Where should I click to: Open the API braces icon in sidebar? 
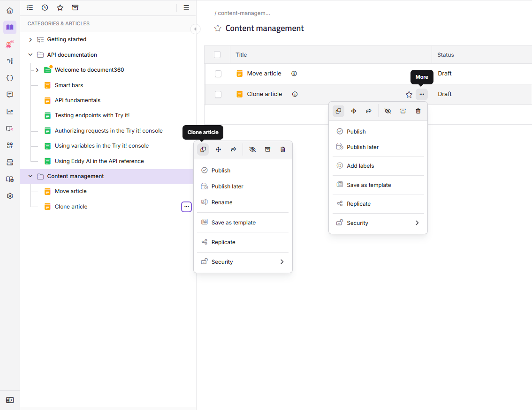(x=10, y=78)
